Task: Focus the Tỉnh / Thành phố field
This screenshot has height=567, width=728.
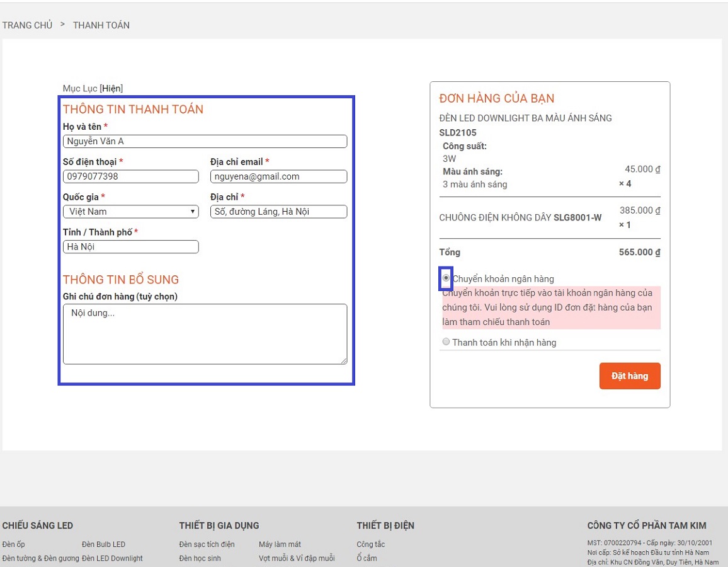Action: point(131,247)
